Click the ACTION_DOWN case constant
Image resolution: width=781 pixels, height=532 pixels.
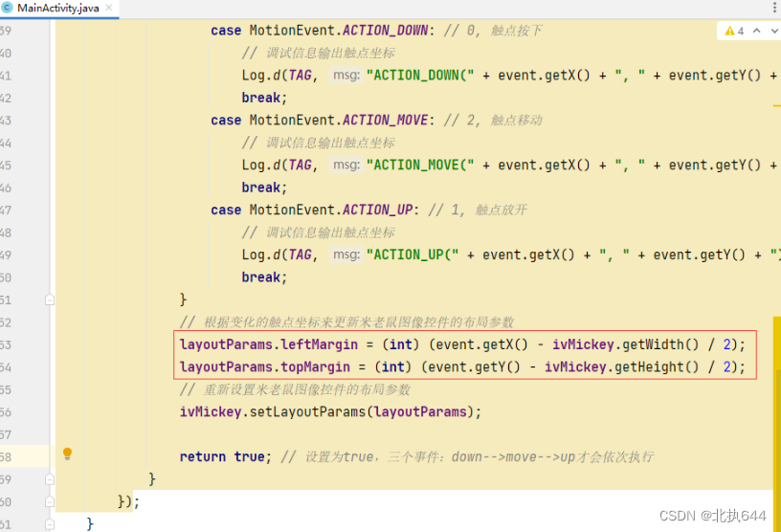[x=385, y=31]
